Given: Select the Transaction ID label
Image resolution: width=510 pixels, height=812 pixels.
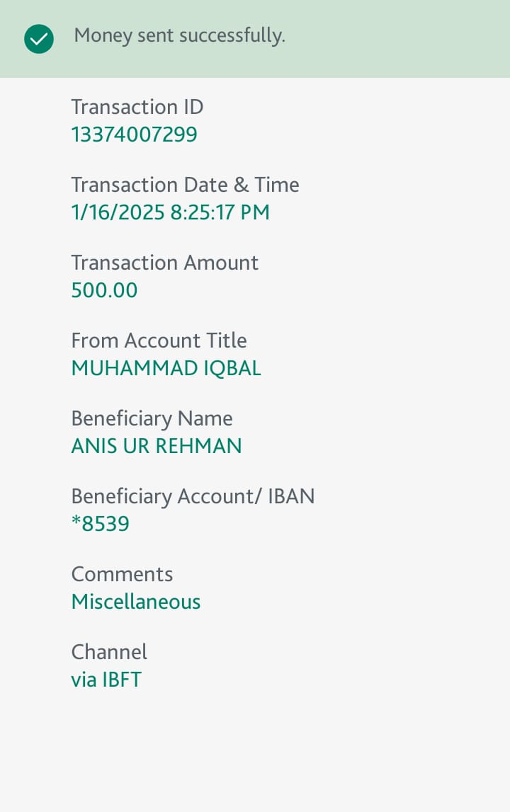Looking at the screenshot, I should 137,107.
